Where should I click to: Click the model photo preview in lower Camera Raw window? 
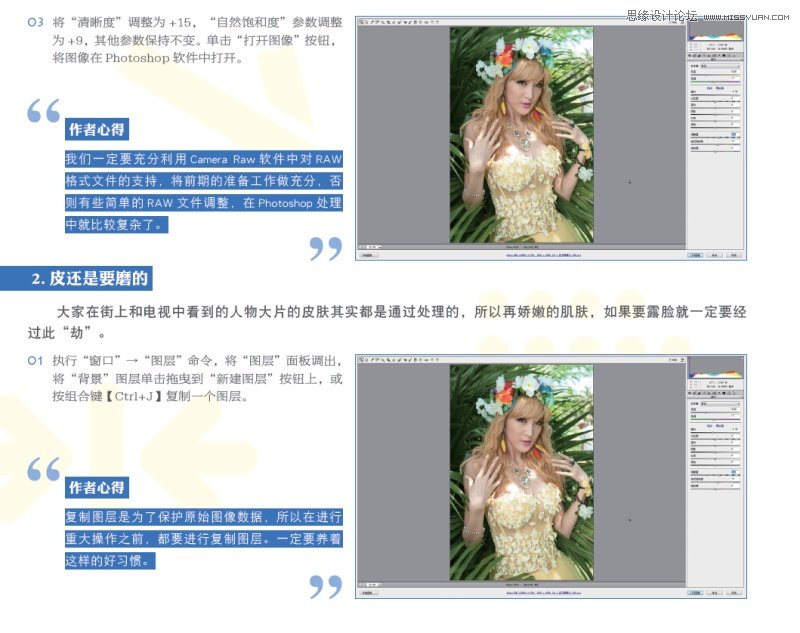pyautogui.click(x=521, y=473)
